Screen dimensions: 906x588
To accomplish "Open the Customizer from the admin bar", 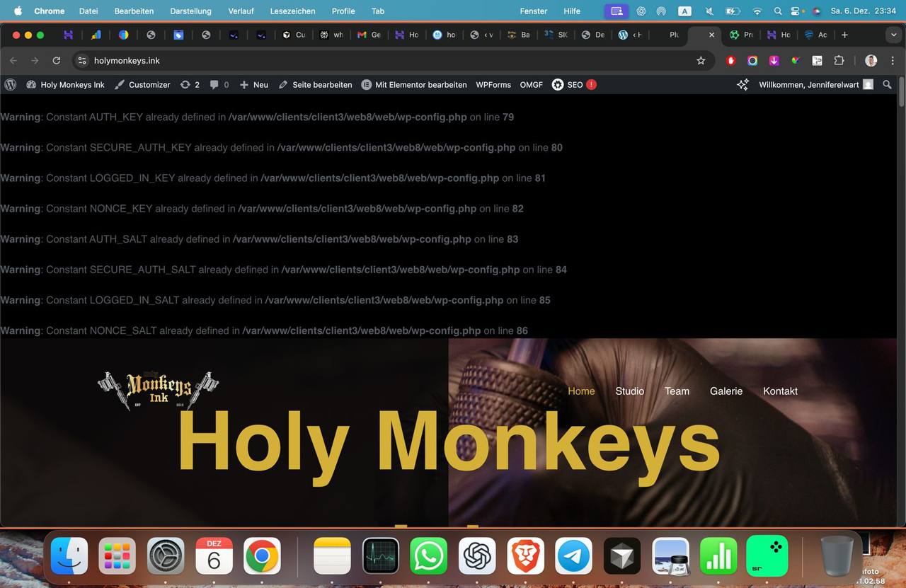I will (142, 84).
